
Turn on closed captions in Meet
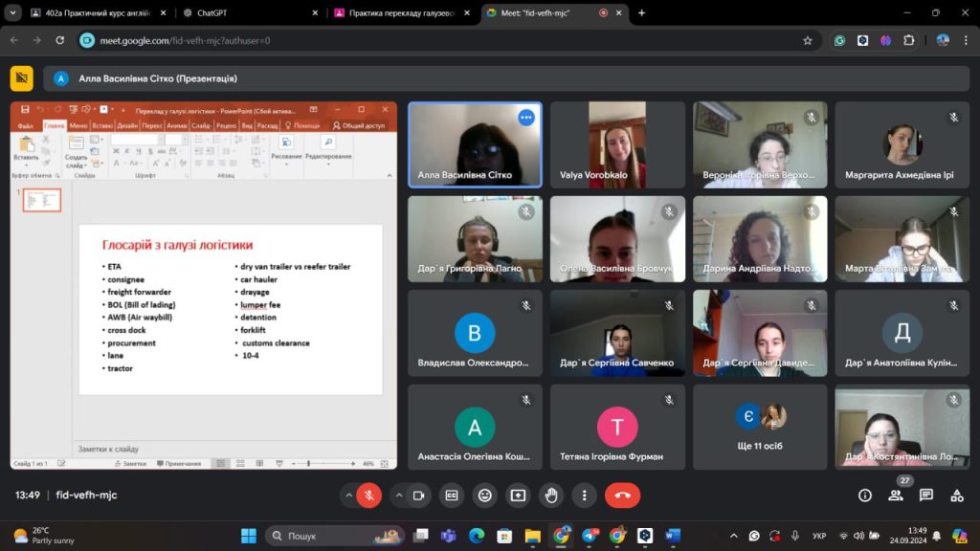pos(452,496)
